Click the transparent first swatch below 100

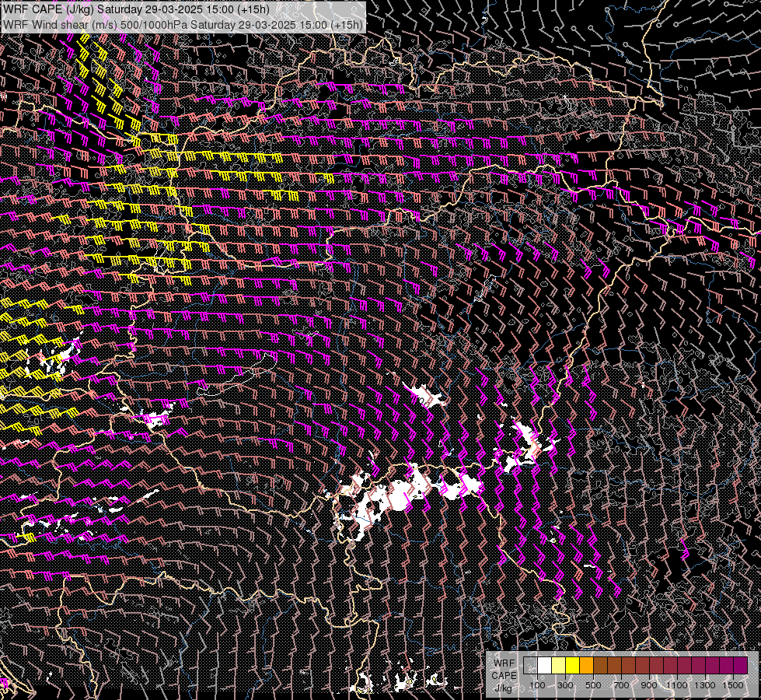[530, 666]
